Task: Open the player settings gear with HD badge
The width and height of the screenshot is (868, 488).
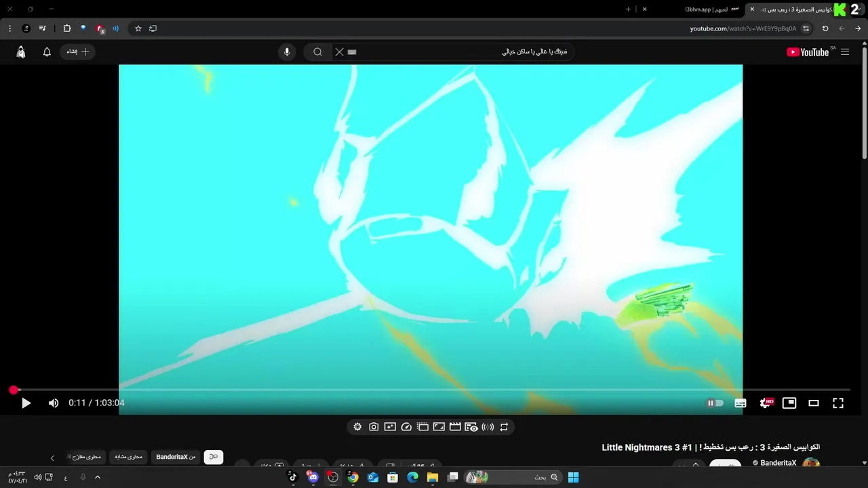Action: 766,403
